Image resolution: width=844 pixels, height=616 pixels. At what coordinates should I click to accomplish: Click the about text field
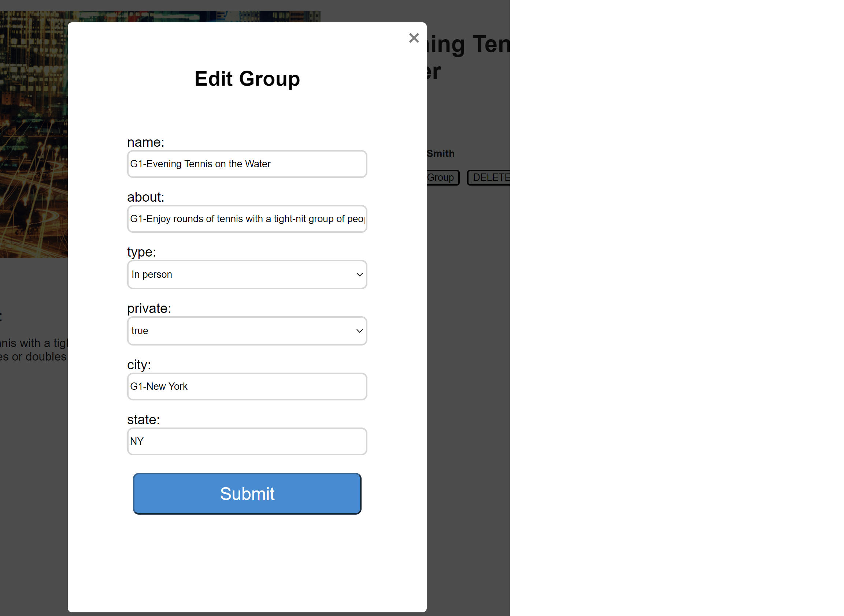(247, 219)
